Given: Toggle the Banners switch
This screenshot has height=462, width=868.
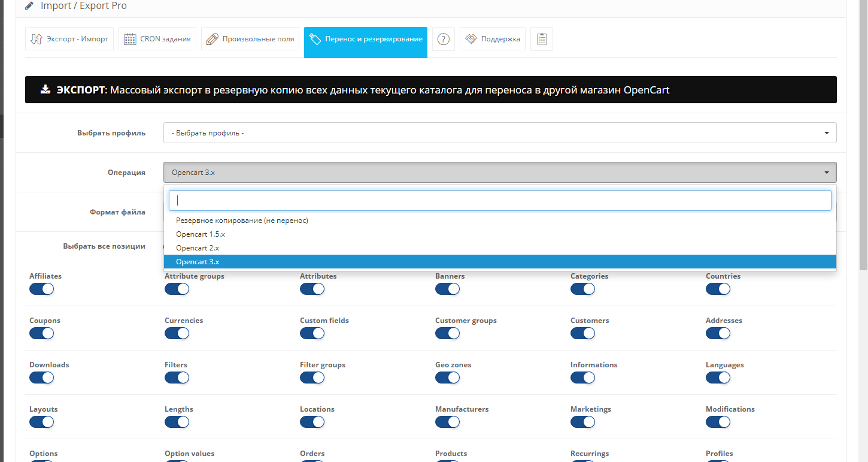Looking at the screenshot, I should pyautogui.click(x=447, y=289).
